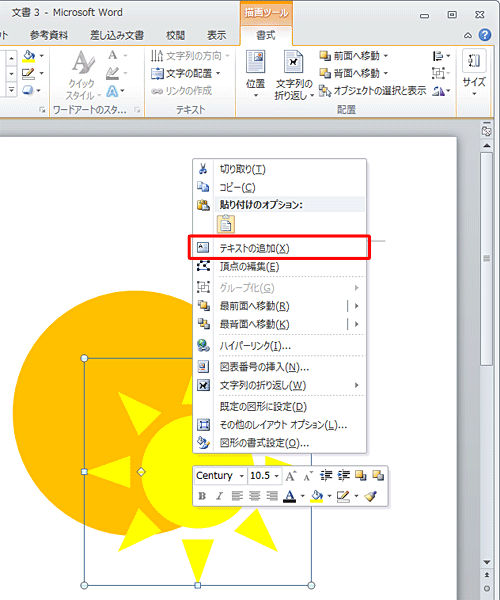The image size is (500, 600).
Task: Click the paste option clipboard icon in context menu
Action: [x=226, y=224]
